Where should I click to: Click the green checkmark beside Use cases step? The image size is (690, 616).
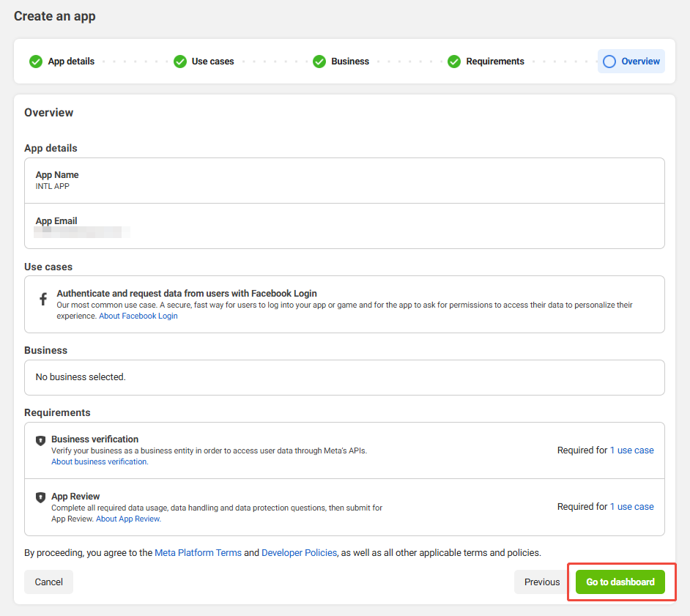point(179,62)
